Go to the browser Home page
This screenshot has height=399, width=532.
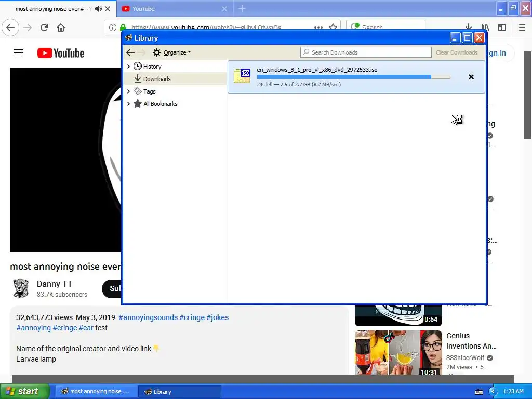[61, 28]
